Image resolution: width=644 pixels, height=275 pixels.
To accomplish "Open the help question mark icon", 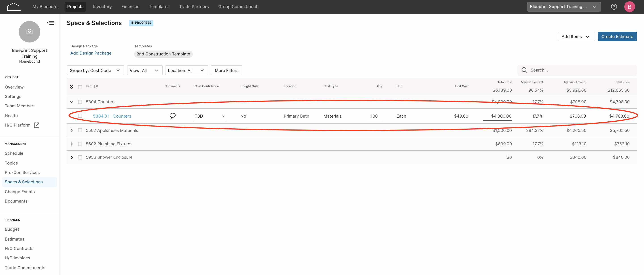I will 614,7.
